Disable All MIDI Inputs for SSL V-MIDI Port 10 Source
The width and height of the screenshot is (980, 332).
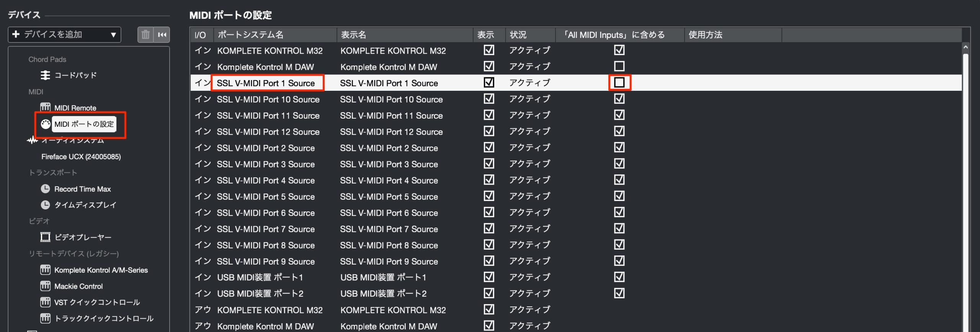[x=619, y=99]
